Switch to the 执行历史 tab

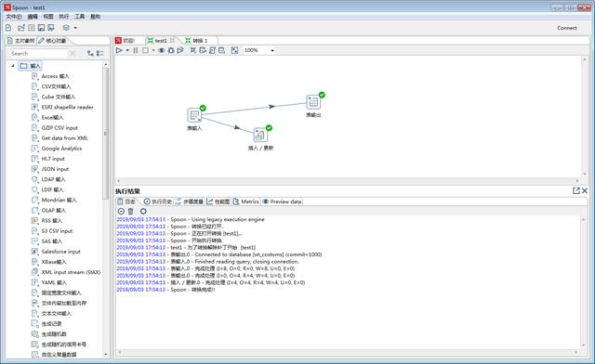point(158,201)
